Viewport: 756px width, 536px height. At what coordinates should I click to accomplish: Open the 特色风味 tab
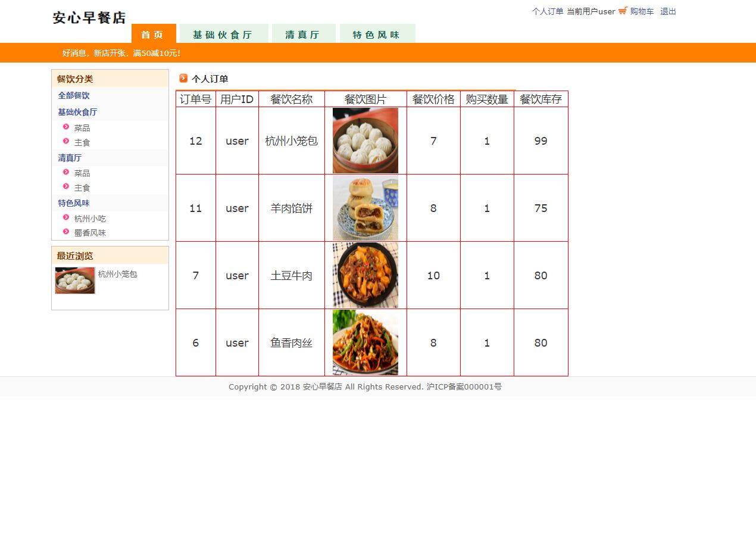point(377,34)
